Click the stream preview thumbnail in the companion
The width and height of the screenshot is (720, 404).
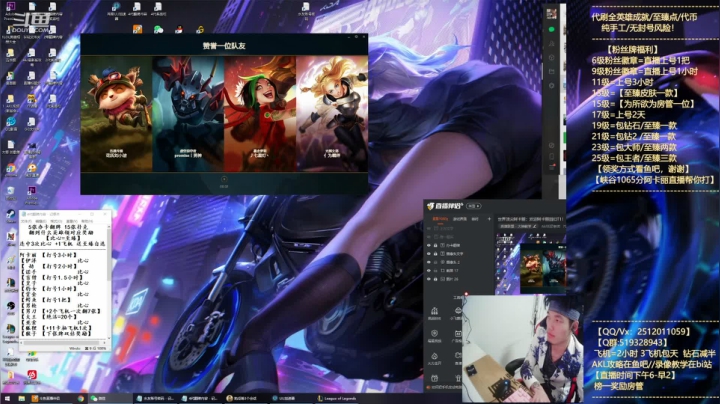coord(531,262)
